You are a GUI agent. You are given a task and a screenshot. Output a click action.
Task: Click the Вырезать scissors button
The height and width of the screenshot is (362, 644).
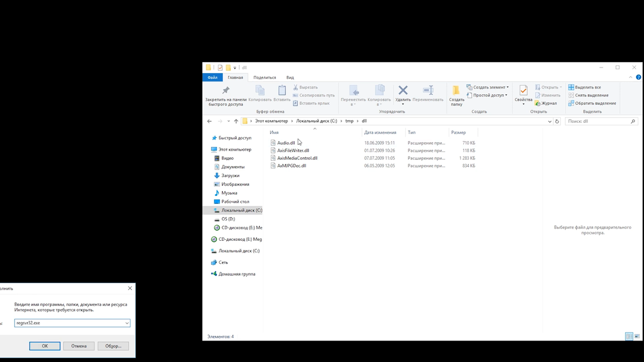[x=305, y=87]
